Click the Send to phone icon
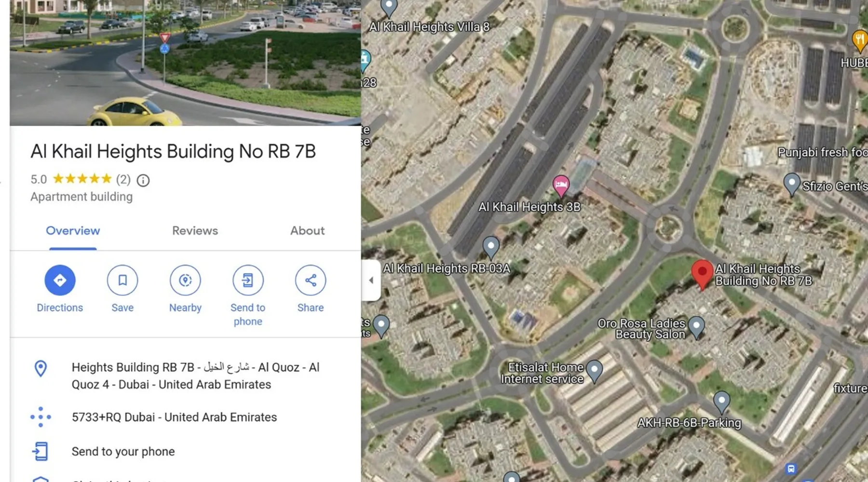868x482 pixels. coord(248,280)
